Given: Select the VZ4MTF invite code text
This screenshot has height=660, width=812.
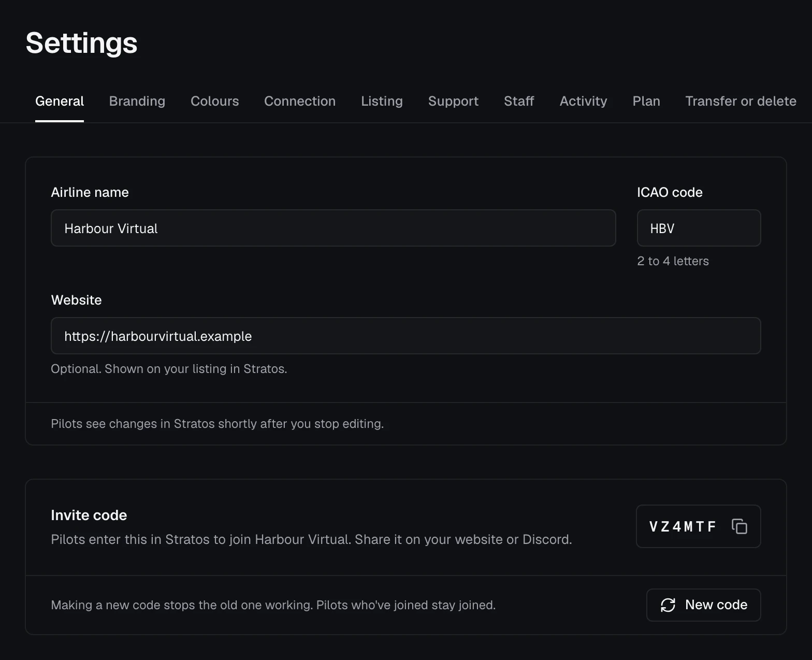Looking at the screenshot, I should click(683, 527).
